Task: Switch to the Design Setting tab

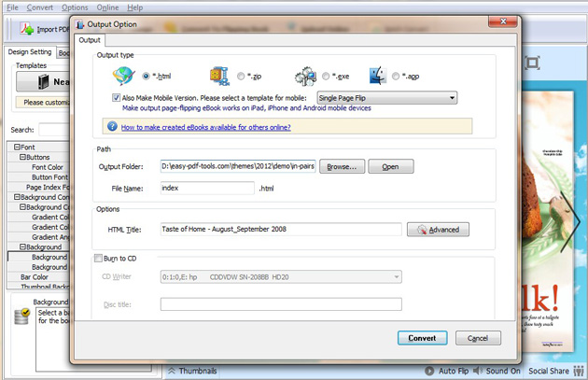Action: pos(30,52)
